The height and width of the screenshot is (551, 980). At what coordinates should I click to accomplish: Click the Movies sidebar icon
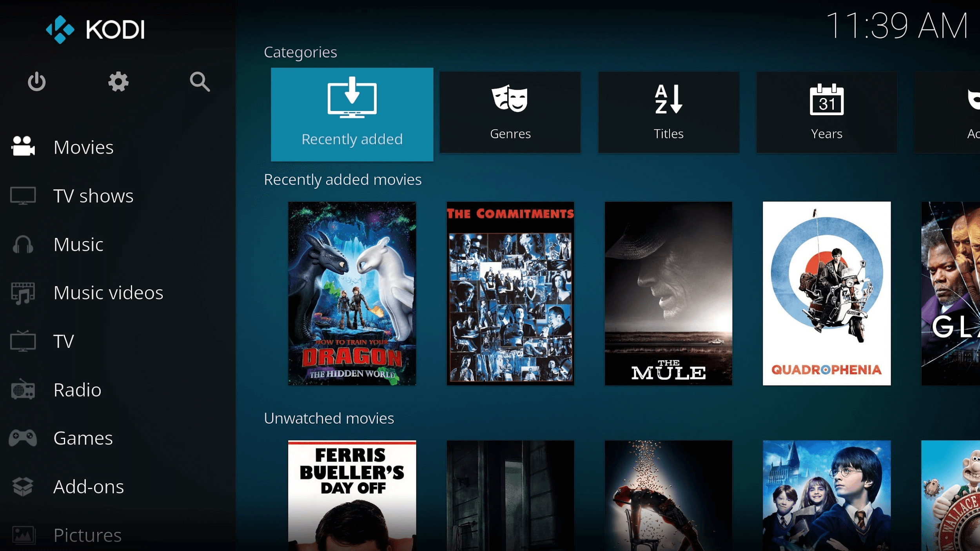coord(24,147)
